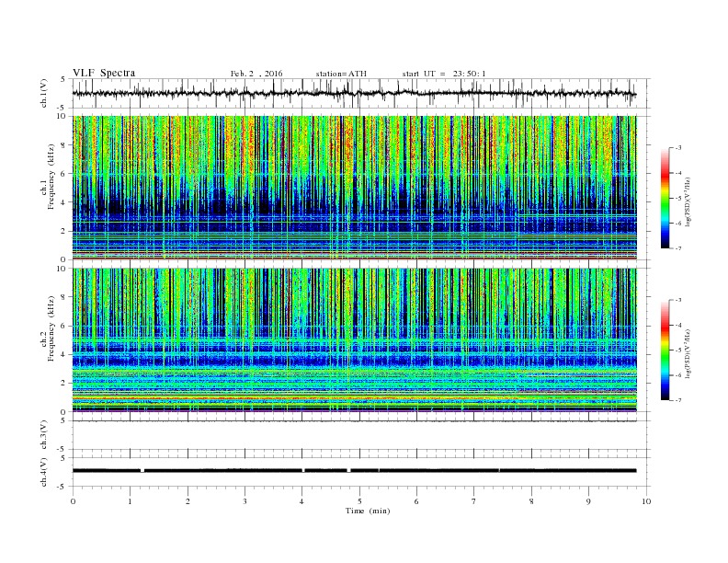Image resolution: width=728 pixels, height=563 pixels.
Task: Click the ch.1 Frequency (kHz) axis label
Action: tap(48, 177)
